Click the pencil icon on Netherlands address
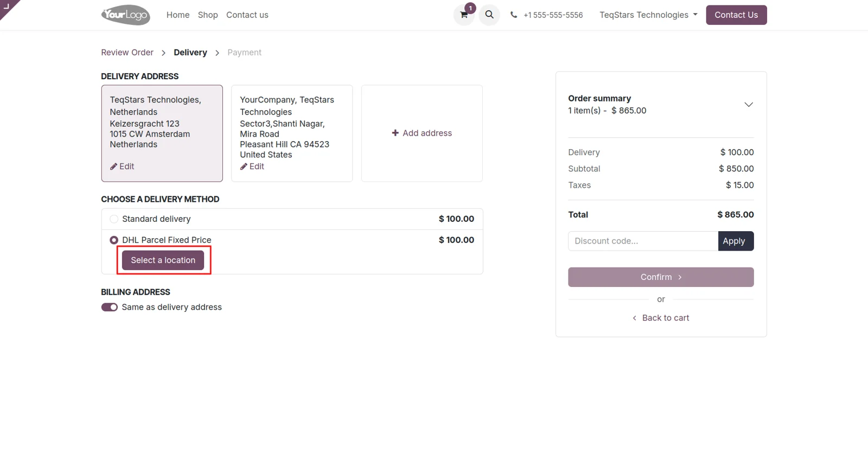Image resolution: width=868 pixels, height=453 pixels. (113, 167)
